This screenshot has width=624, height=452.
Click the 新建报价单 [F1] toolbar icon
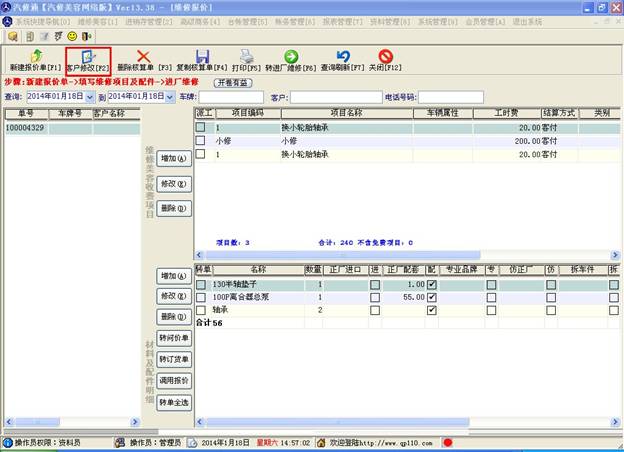click(x=35, y=58)
